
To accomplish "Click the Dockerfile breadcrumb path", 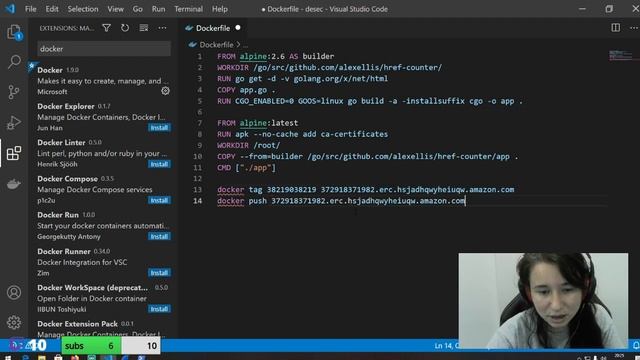I will tap(216, 44).
